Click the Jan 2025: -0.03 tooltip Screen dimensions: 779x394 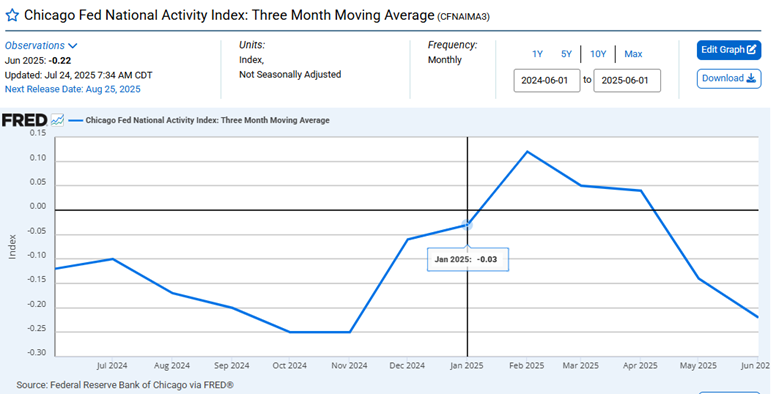467,259
